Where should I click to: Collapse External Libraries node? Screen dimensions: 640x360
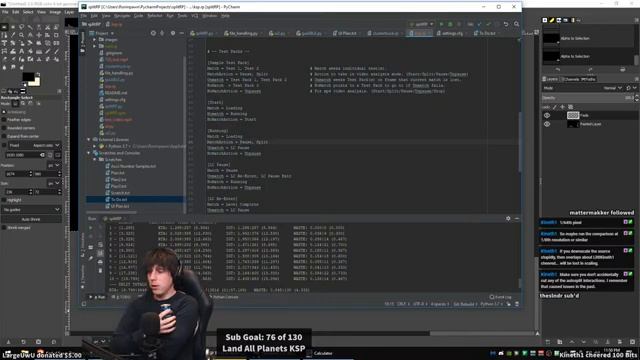pos(89,140)
